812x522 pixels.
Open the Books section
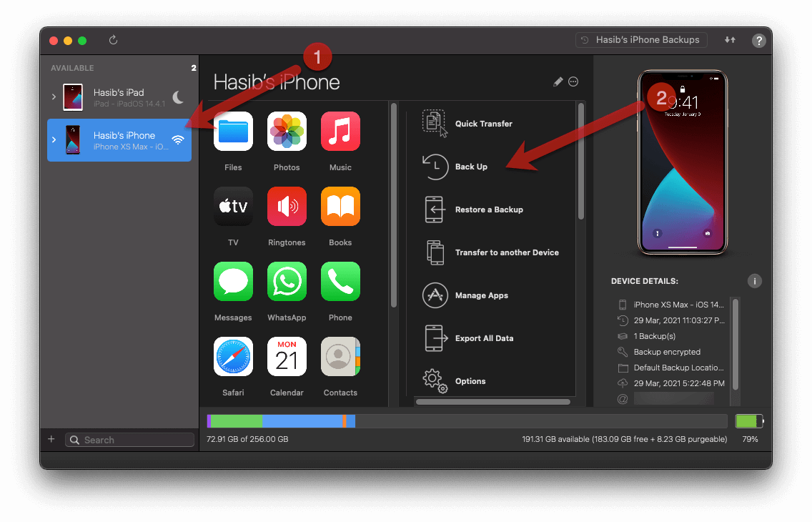340,206
